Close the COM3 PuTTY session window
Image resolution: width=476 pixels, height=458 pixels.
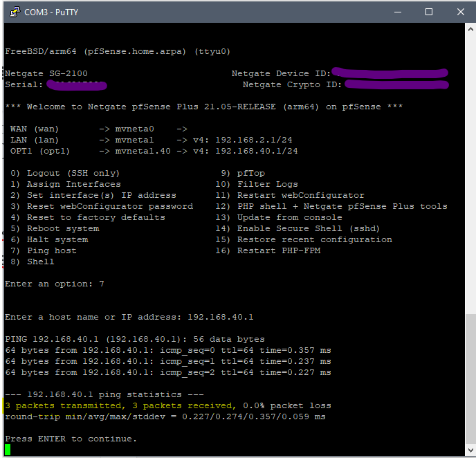pyautogui.click(x=460, y=12)
